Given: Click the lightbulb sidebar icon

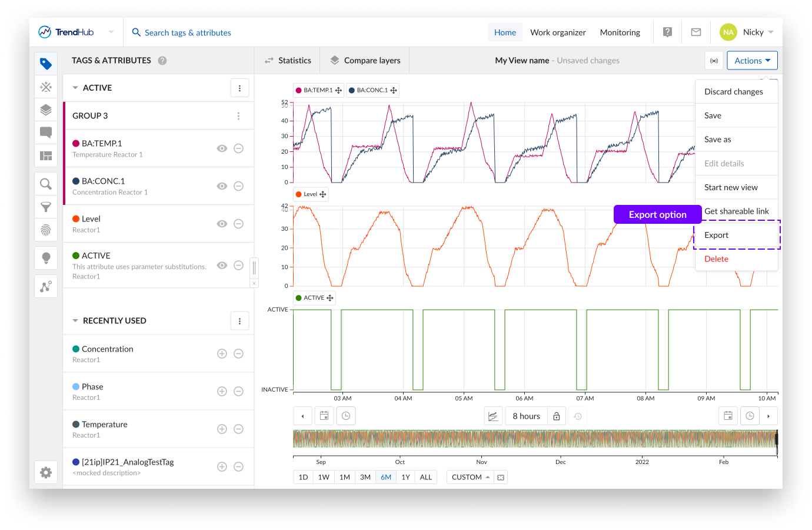Looking at the screenshot, I should pyautogui.click(x=46, y=258).
